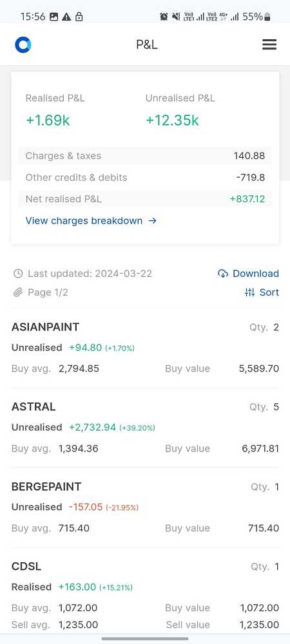Click arrow icon after View charges breakdown
This screenshot has height=644, width=290.
152,221
